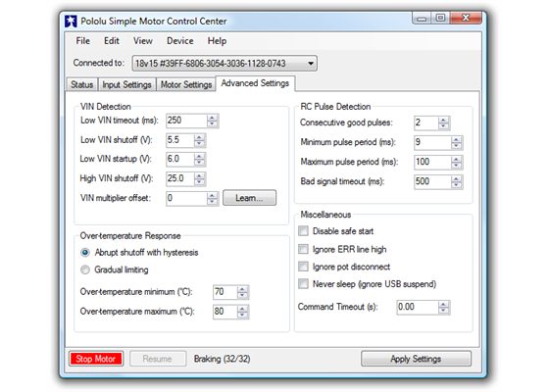Click the Low VIN shutoff spinner arrows
The height and width of the screenshot is (392, 549).
pyautogui.click(x=199, y=140)
